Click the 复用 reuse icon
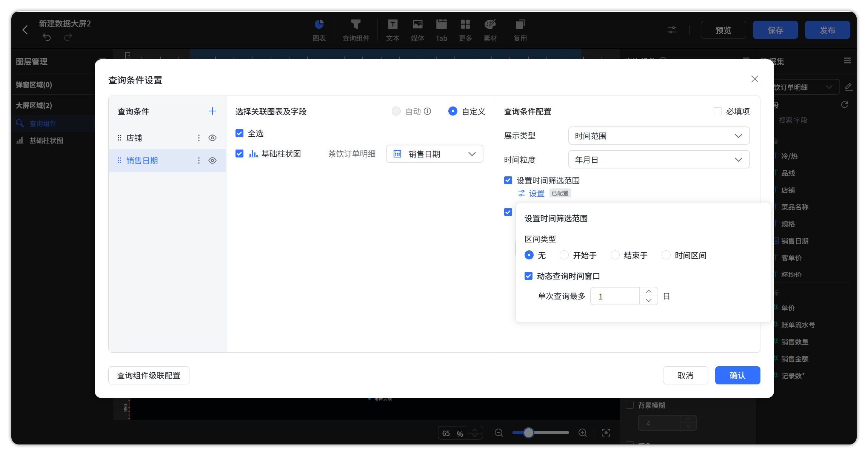The width and height of the screenshot is (868, 452). (x=520, y=30)
